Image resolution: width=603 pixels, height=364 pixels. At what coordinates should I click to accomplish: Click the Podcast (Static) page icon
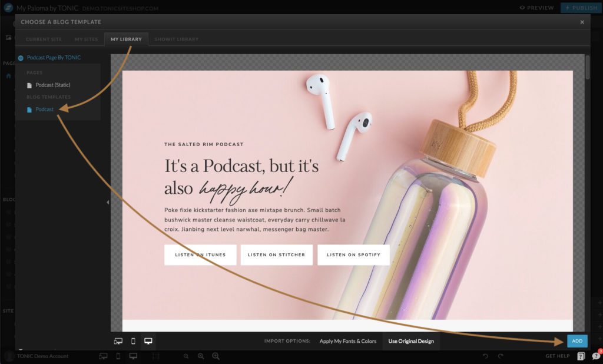click(x=29, y=85)
